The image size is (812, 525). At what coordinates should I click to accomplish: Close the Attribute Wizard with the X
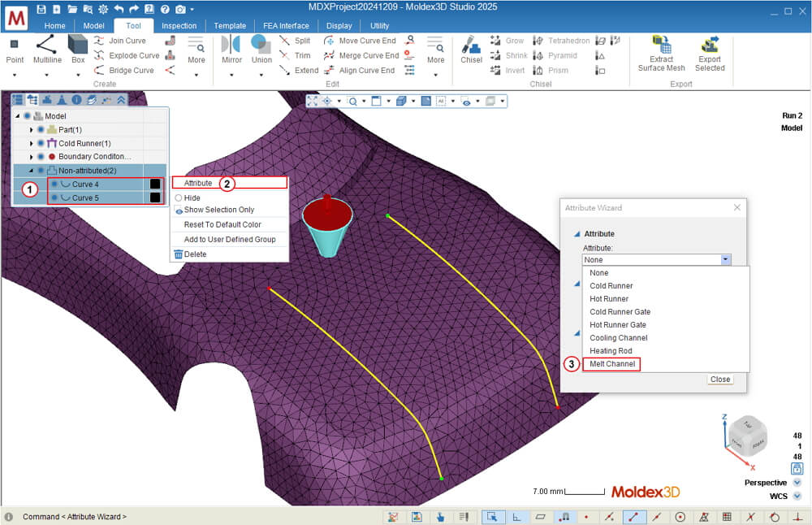737,207
